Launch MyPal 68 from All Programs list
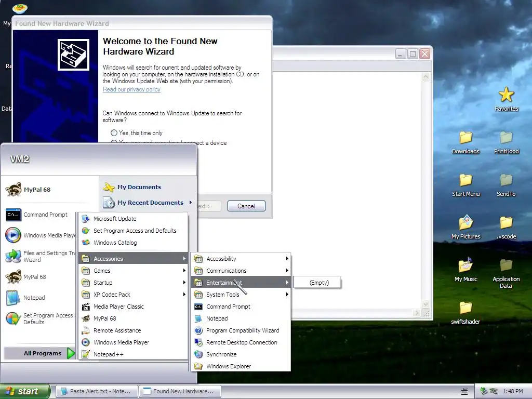 (x=133, y=318)
